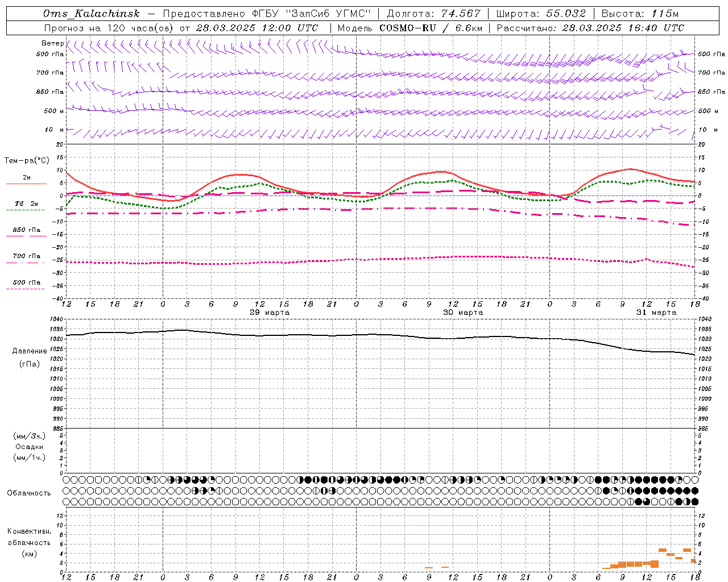Click the Тем-ра(°C) axis title
Screen dimensions: 728x582
pyautogui.click(x=27, y=161)
